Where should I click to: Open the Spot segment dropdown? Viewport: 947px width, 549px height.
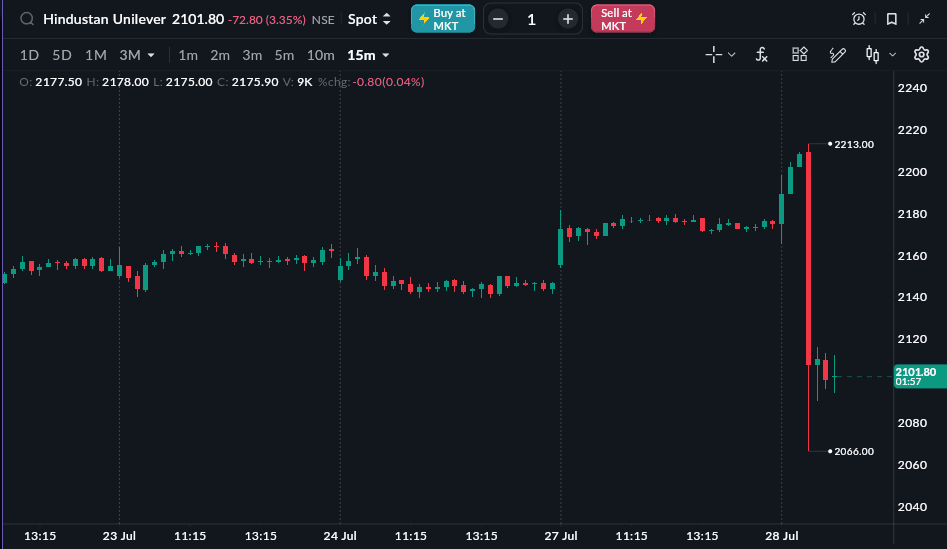coord(369,19)
